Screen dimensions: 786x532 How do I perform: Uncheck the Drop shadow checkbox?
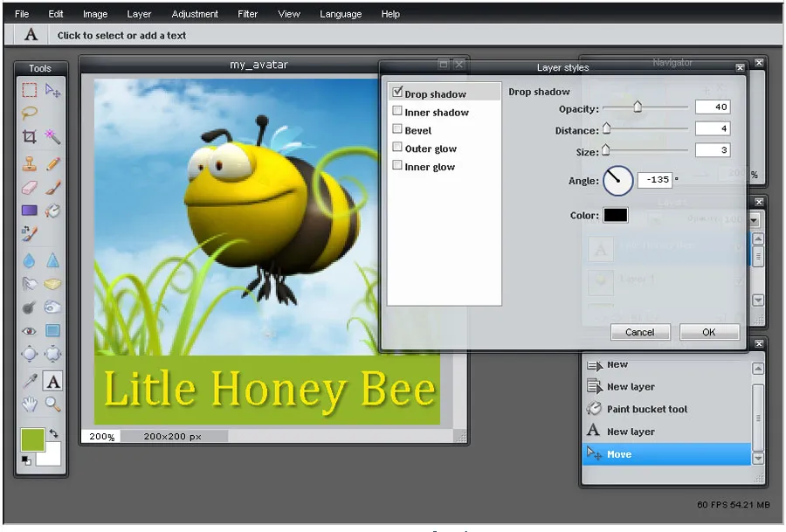click(397, 93)
